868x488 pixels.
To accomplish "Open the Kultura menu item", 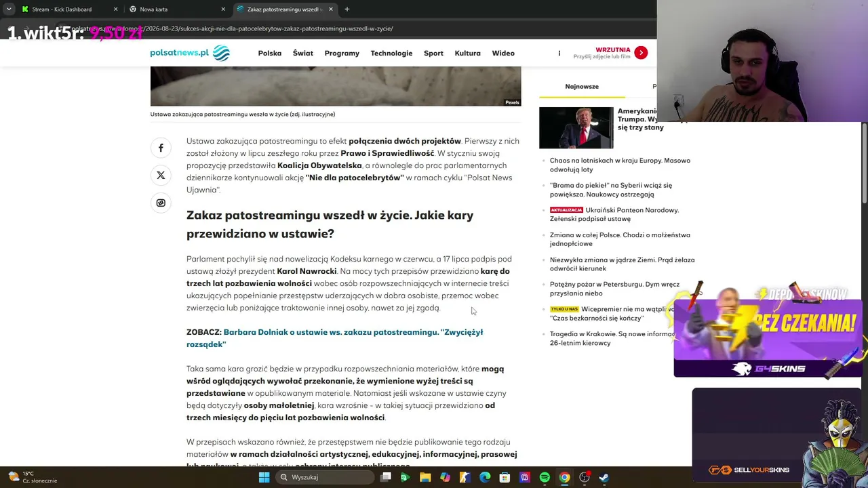I will (467, 53).
